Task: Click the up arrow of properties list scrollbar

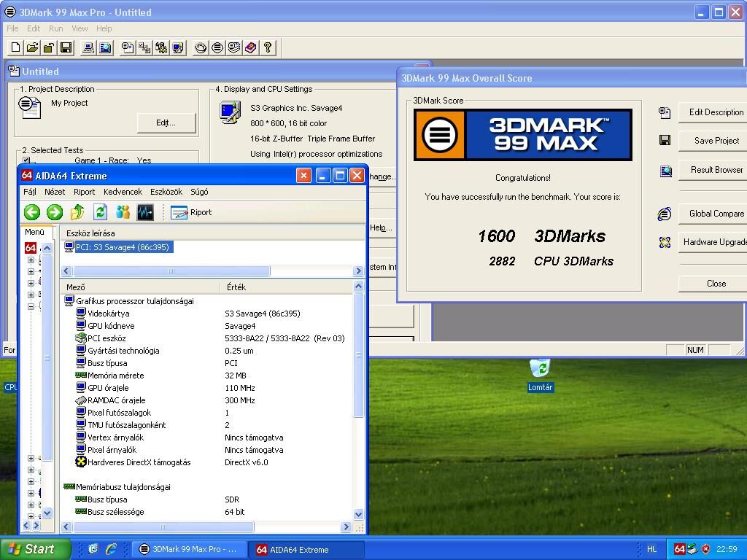Action: tap(359, 286)
